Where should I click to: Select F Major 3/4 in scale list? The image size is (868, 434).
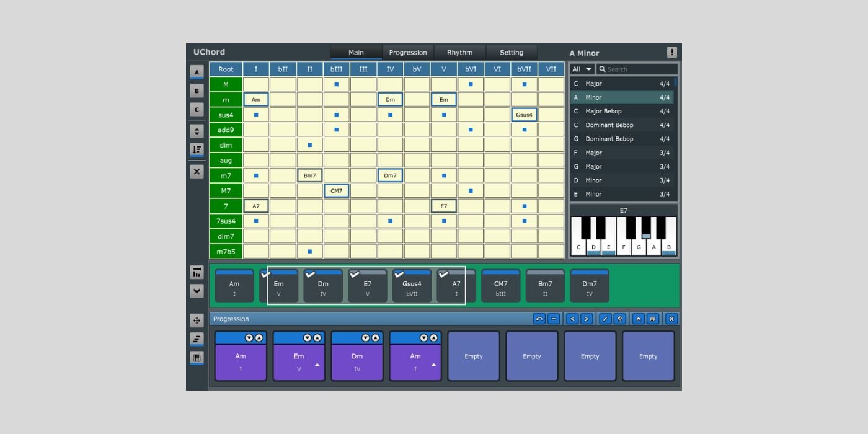622,153
